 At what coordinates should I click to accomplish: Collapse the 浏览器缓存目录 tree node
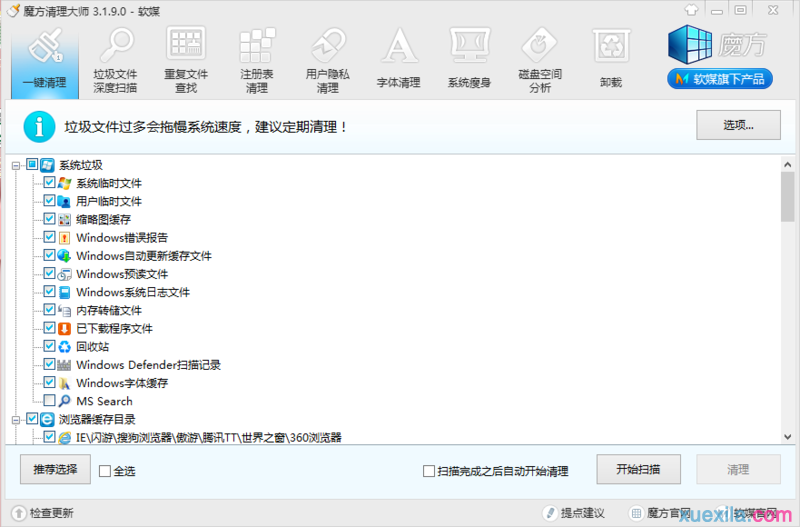[x=16, y=420]
